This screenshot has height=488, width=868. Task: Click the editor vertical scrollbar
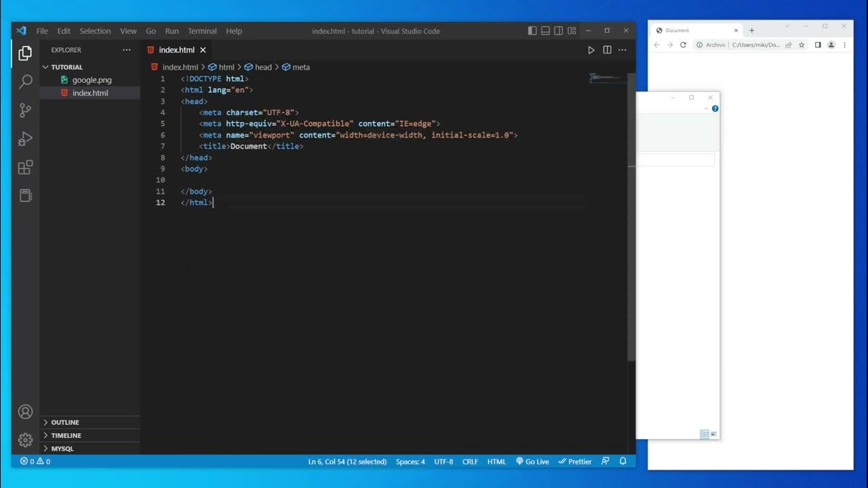(632, 216)
